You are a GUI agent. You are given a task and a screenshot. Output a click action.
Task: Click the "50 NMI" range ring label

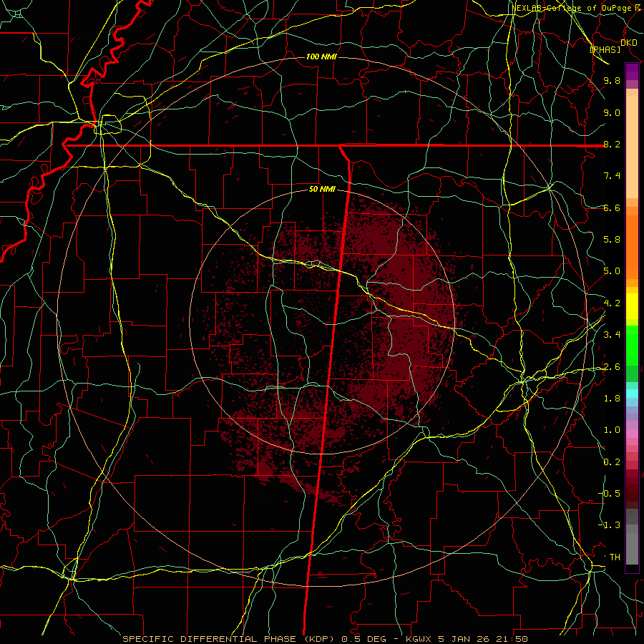click(x=322, y=190)
